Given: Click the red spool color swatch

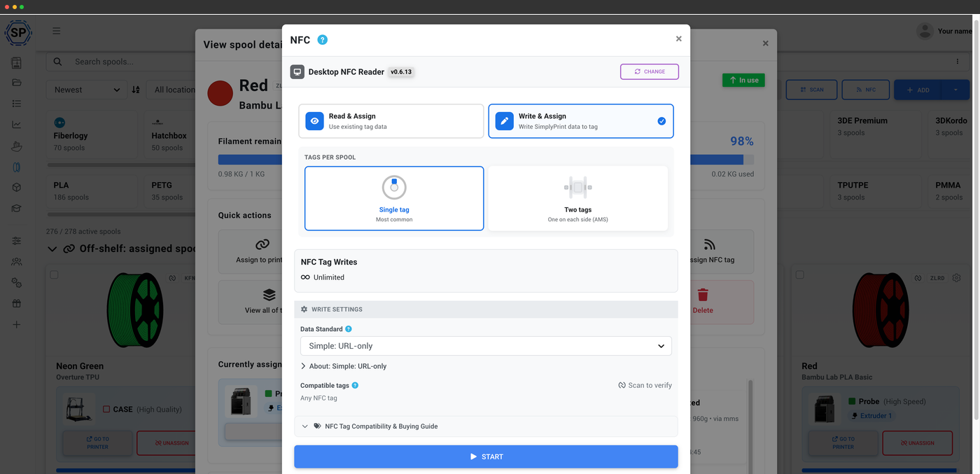Looking at the screenshot, I should pyautogui.click(x=220, y=93).
